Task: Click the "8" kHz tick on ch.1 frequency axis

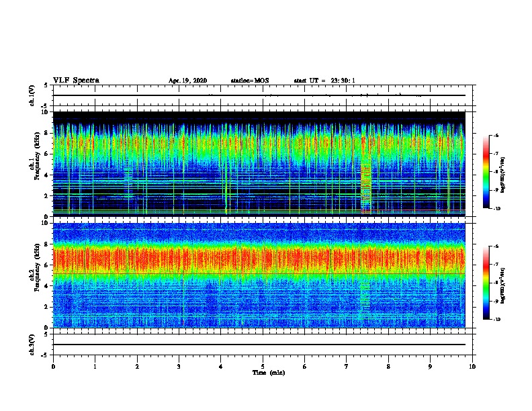Action: (47, 133)
